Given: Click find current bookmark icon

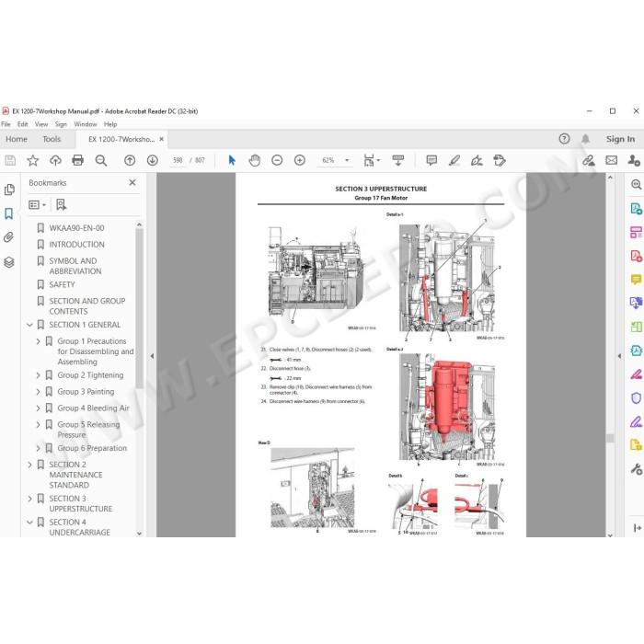Looking at the screenshot, I should tap(62, 204).
